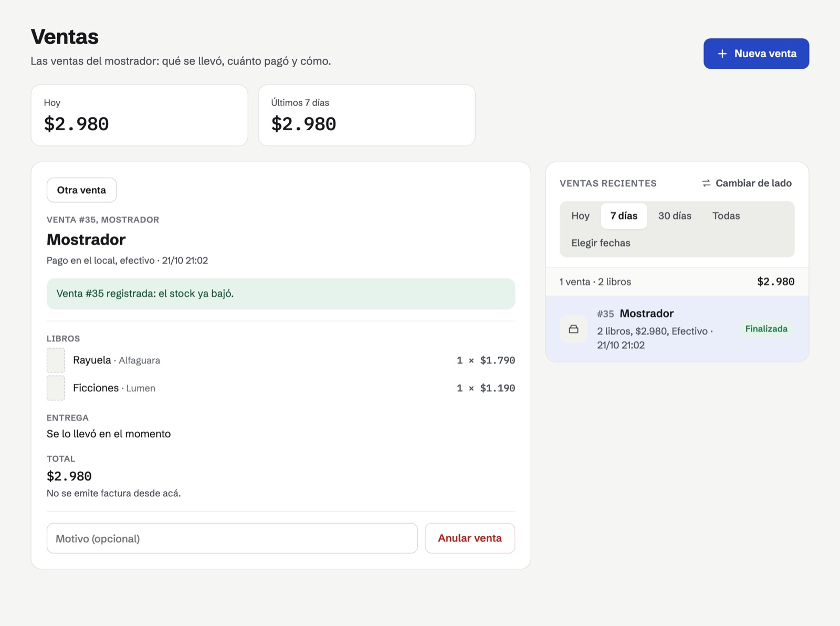This screenshot has width=840, height=626.
Task: Switch to the 30 días tab
Action: pos(675,216)
